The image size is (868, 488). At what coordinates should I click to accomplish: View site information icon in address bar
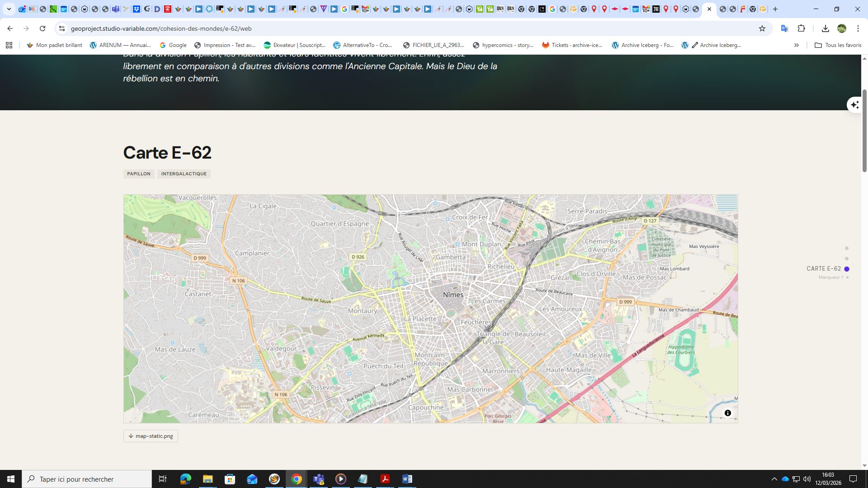62,28
